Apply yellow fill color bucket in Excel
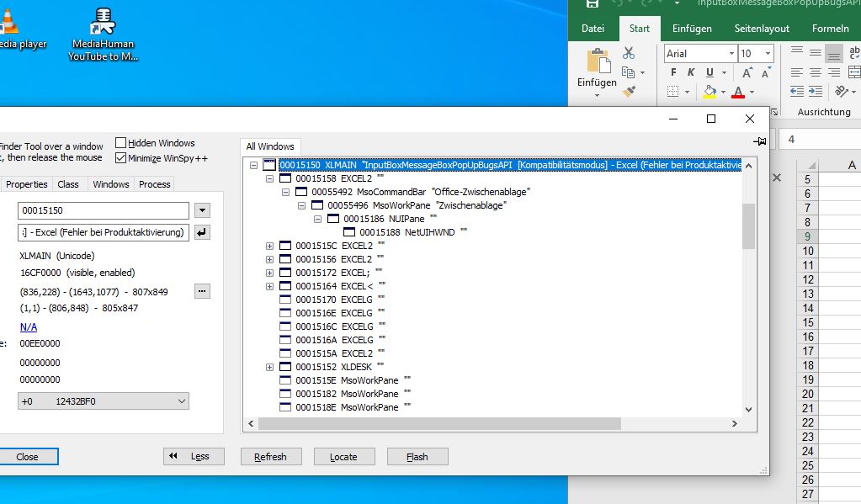861x504 pixels. click(710, 92)
